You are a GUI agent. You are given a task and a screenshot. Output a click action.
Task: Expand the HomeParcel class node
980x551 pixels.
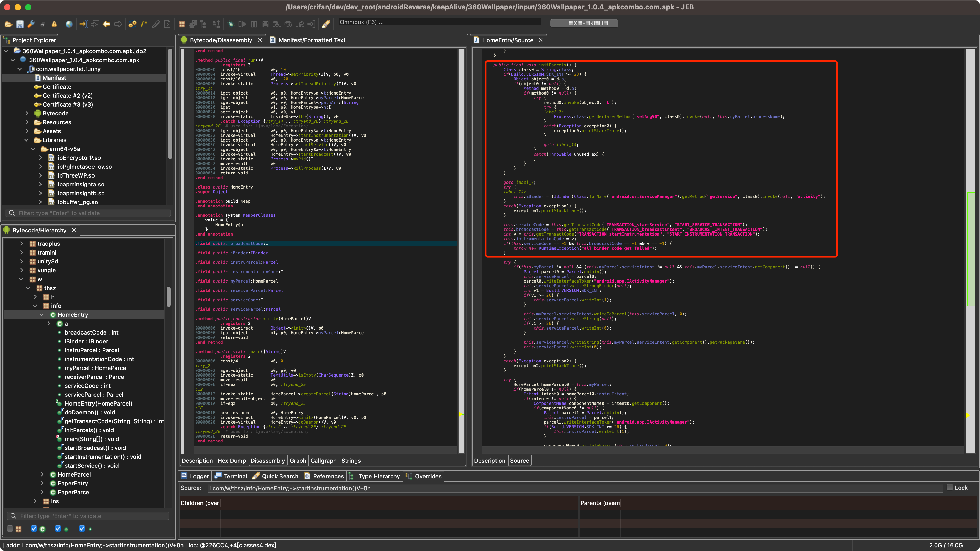pos(42,474)
